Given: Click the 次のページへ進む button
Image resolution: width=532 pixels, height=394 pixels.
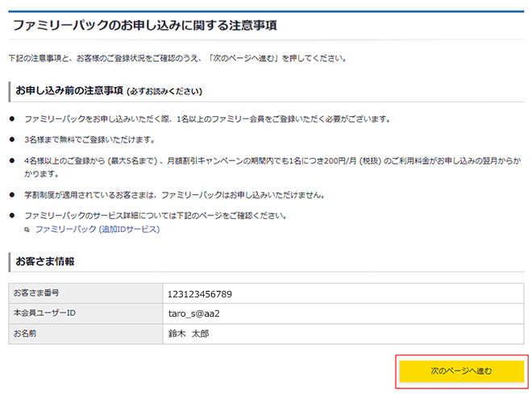Looking at the screenshot, I should (x=461, y=371).
